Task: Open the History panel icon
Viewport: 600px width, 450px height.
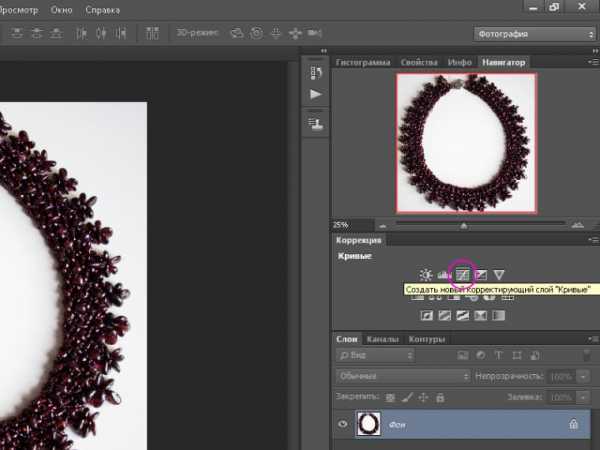Action: click(x=317, y=73)
